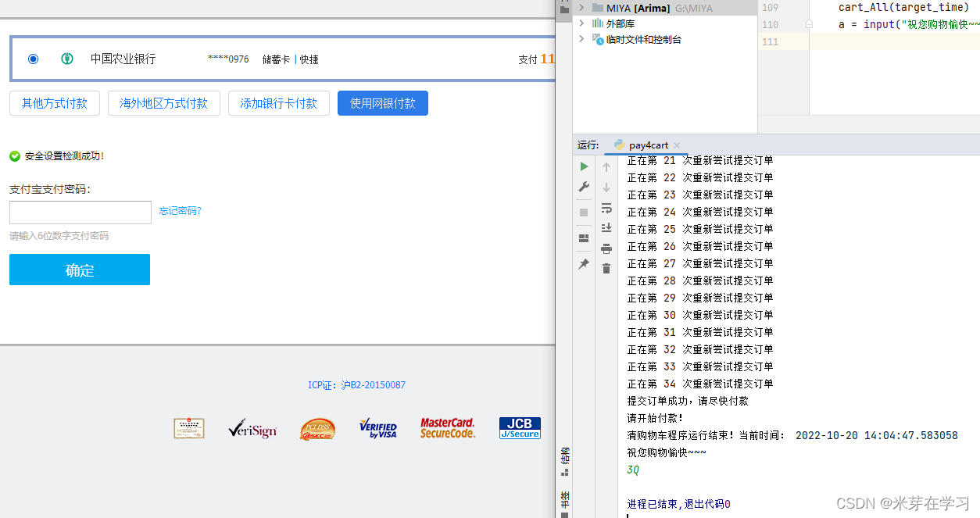Expand the 外部库 tree node

pos(581,23)
